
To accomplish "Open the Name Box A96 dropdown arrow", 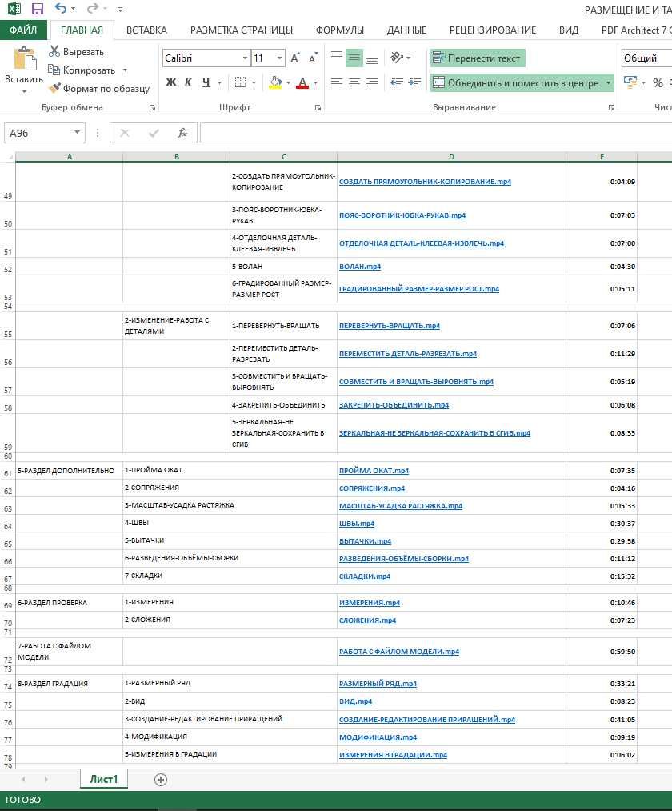I will tap(77, 132).
